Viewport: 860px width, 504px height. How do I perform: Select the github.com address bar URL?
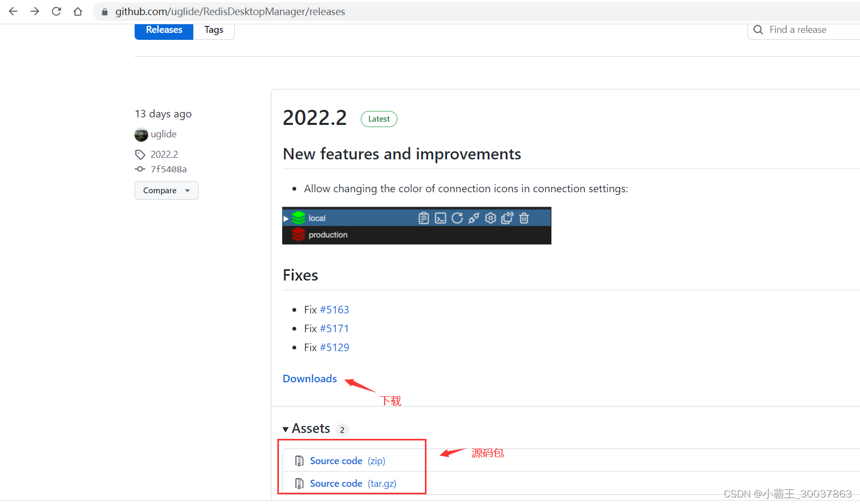click(230, 12)
